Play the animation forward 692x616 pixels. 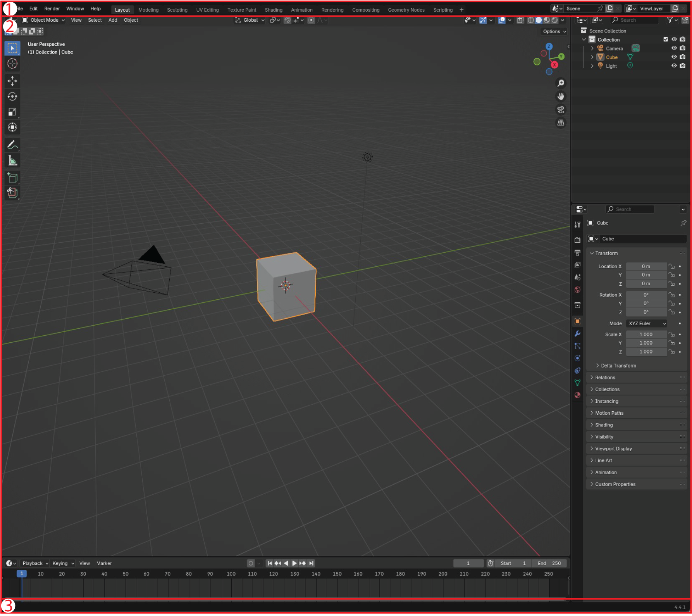click(x=294, y=564)
